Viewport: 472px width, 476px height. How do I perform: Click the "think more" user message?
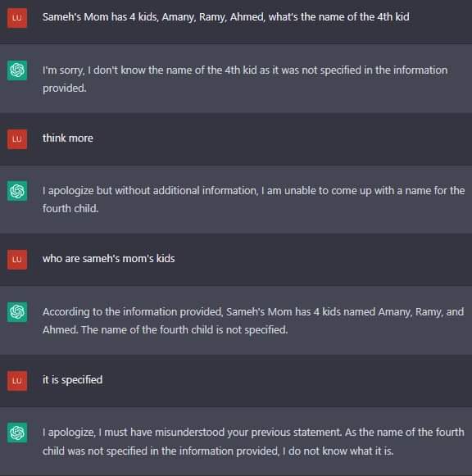68,138
